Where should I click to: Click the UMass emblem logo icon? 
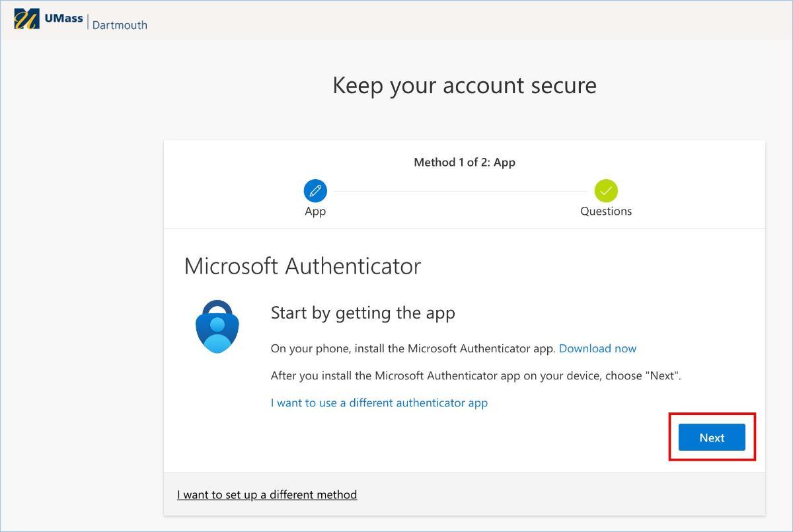click(26, 19)
